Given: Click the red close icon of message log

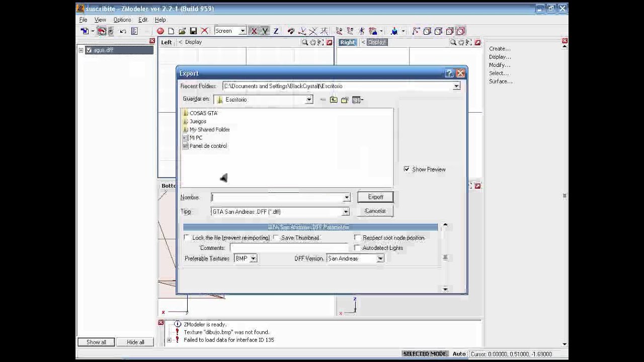Looking at the screenshot, I should point(161,322).
